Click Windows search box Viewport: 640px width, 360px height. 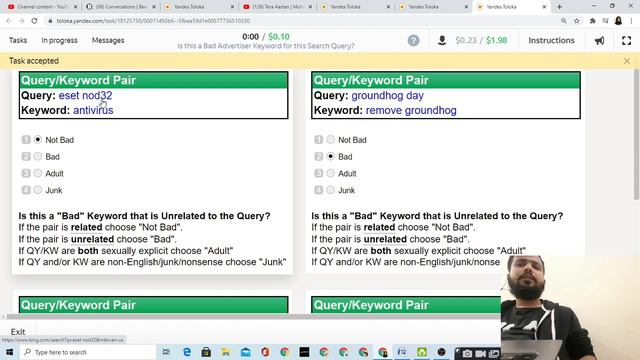(88, 352)
